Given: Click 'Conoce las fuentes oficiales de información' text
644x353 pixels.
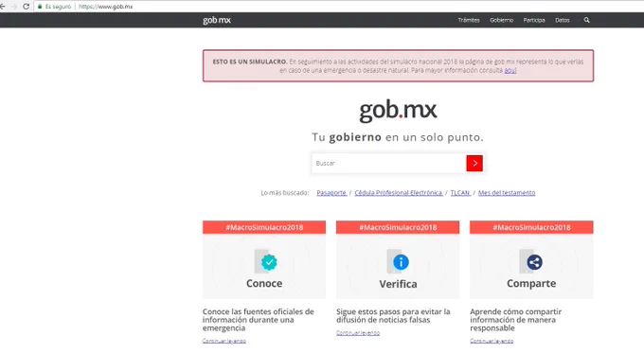Looking at the screenshot, I should tap(258, 320).
